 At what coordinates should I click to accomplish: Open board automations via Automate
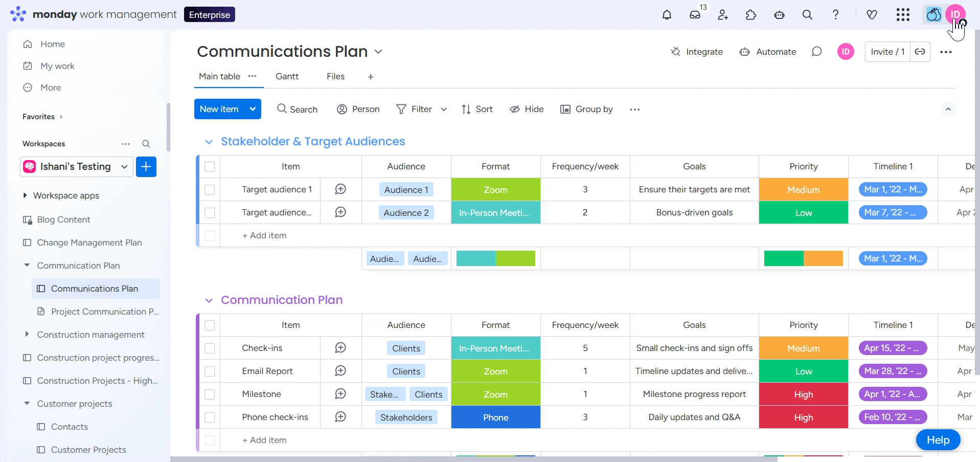click(768, 52)
